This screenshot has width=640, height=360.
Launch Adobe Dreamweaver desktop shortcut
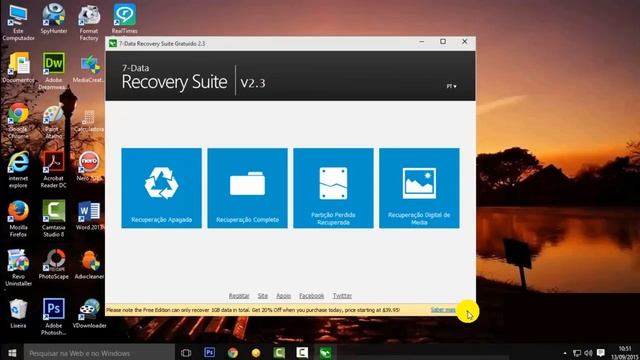click(x=53, y=71)
